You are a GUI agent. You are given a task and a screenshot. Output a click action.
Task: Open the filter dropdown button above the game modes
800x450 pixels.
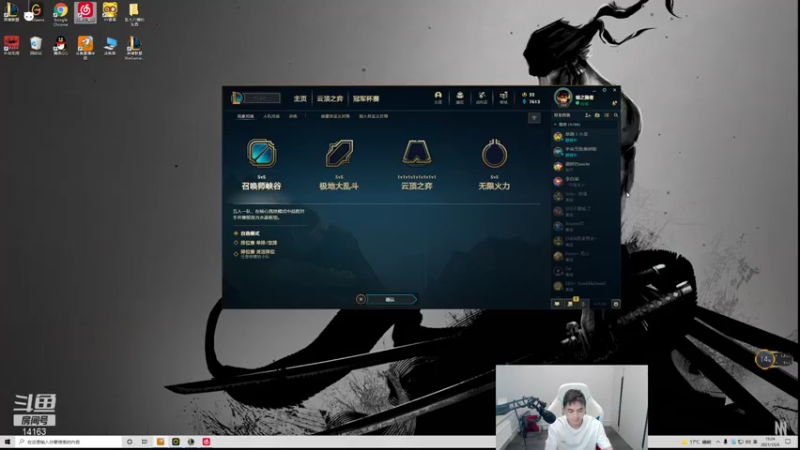534,118
